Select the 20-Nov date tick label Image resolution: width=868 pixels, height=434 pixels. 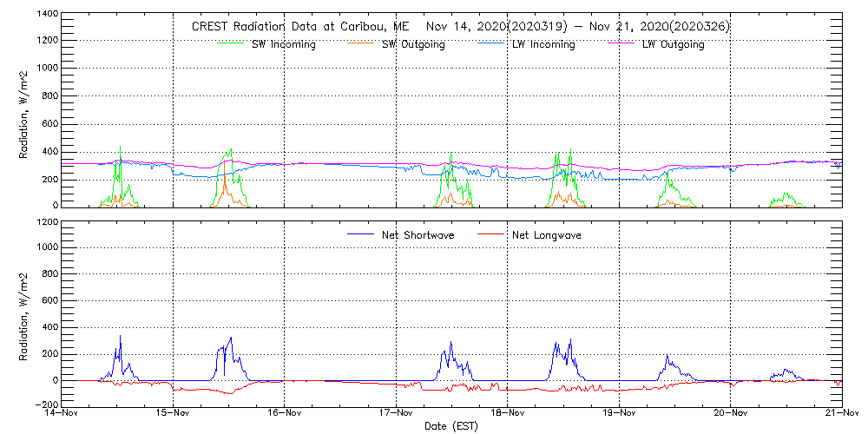tap(731, 415)
